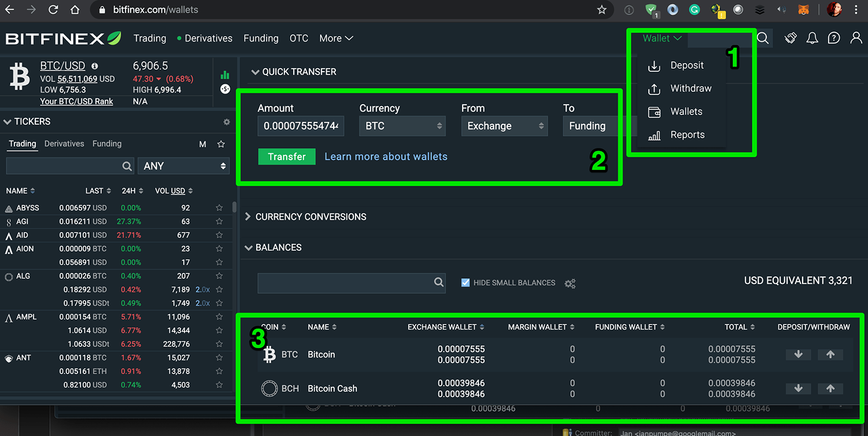
Task: Click the favorites star filter in tickers
Action: tap(220, 144)
